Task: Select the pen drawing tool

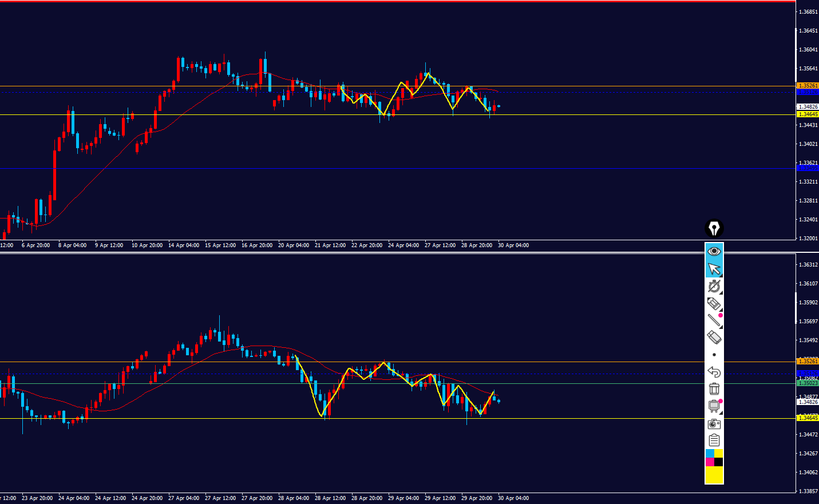Action: point(714,286)
